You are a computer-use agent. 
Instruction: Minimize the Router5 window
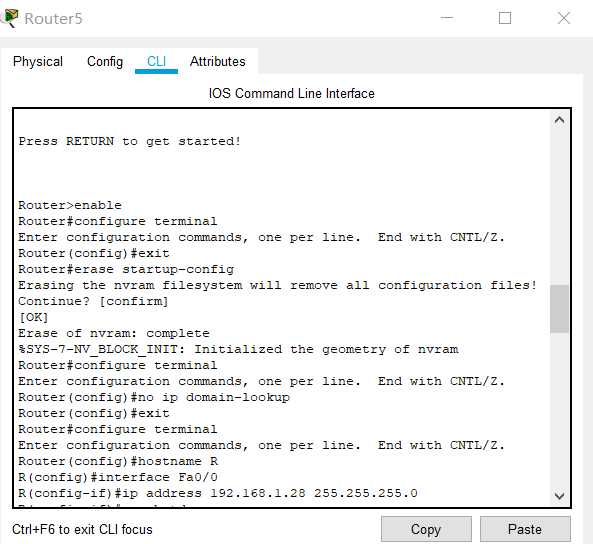click(447, 18)
